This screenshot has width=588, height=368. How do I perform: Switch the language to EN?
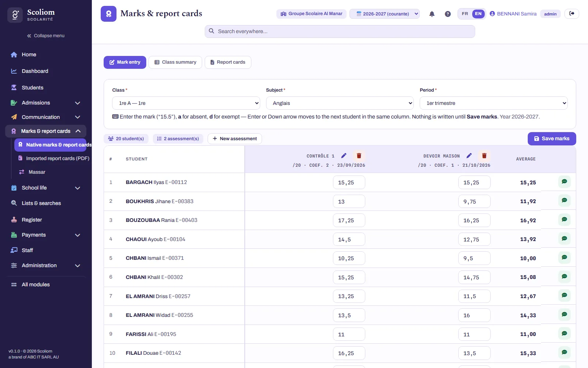478,14
